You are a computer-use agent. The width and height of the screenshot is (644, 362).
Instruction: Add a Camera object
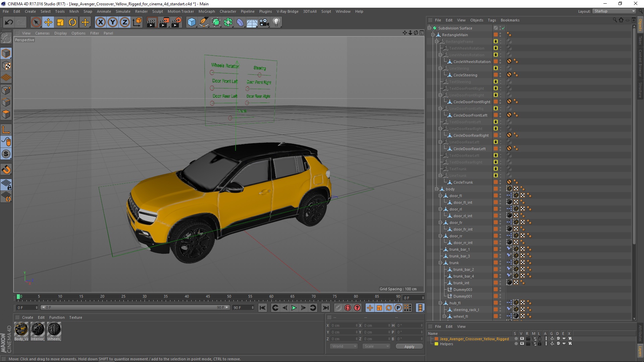pyautogui.click(x=264, y=22)
